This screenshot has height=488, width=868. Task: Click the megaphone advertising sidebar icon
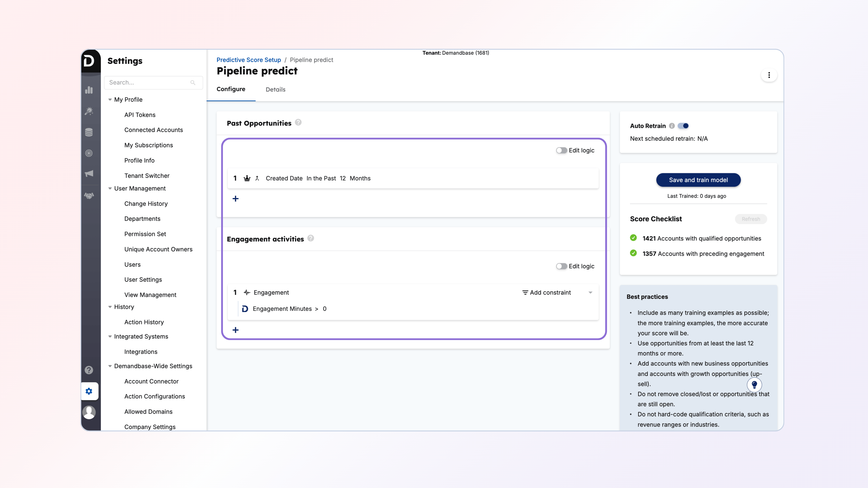pos(89,174)
